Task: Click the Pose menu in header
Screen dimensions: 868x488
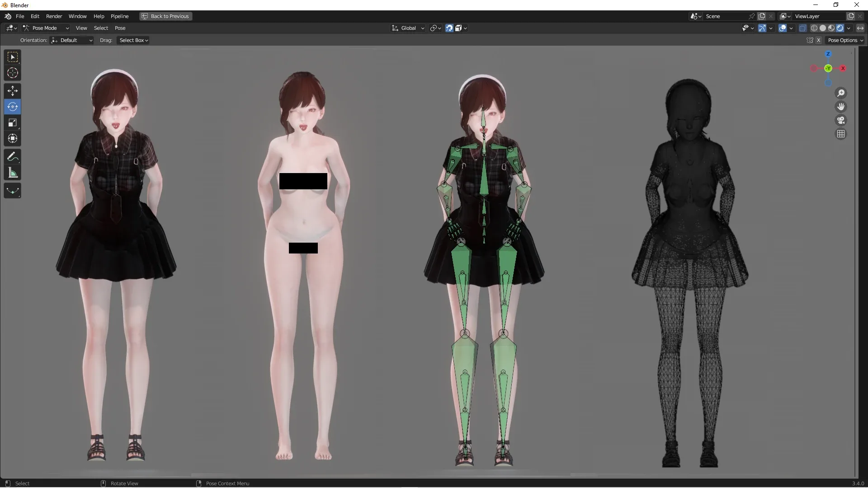Action: tap(119, 28)
